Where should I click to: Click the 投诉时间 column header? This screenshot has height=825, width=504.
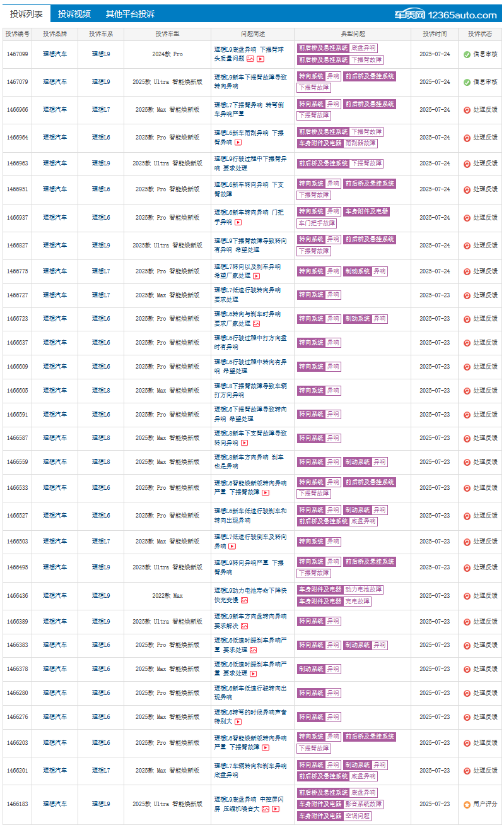coord(435,34)
